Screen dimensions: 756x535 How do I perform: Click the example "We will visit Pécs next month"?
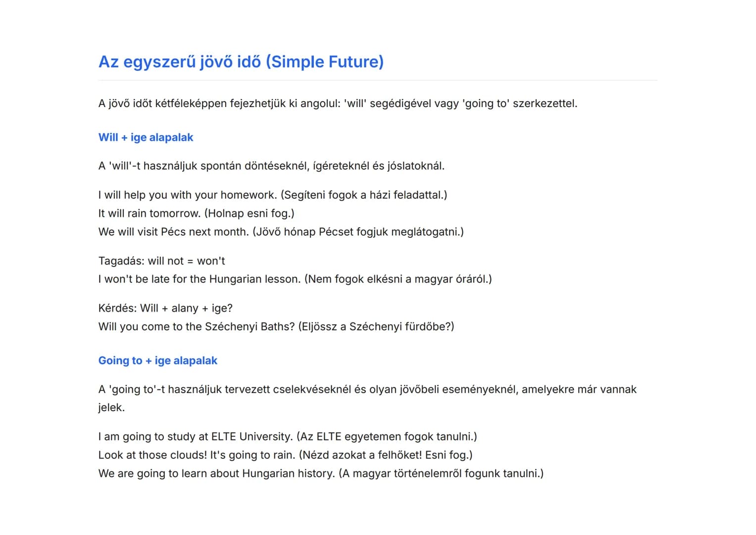point(174,232)
